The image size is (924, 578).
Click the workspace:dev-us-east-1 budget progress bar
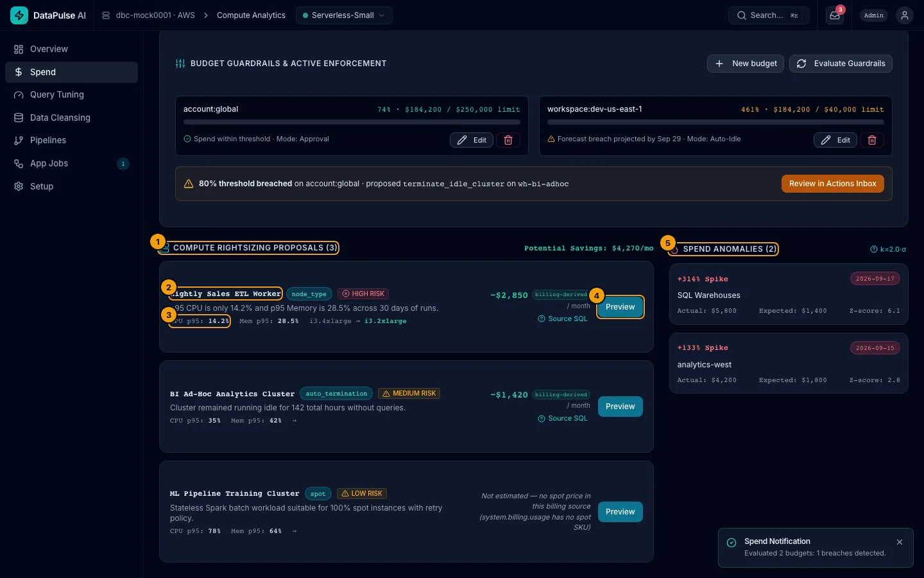(x=715, y=122)
